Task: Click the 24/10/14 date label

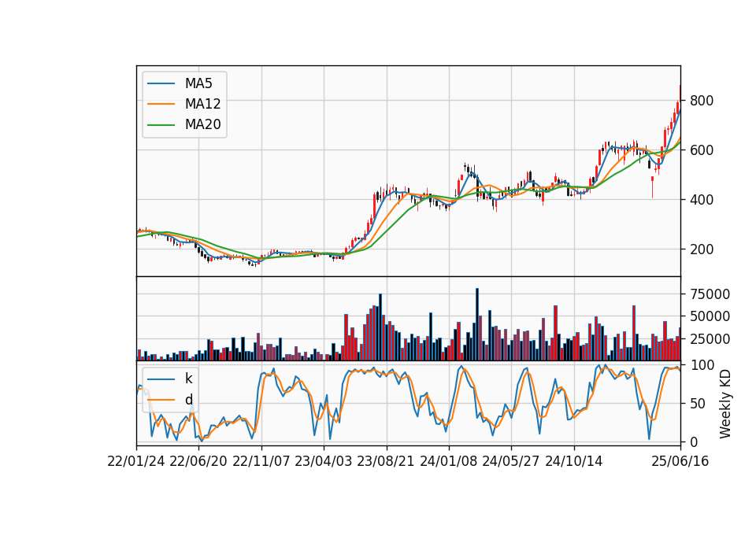Action: [x=574, y=461]
